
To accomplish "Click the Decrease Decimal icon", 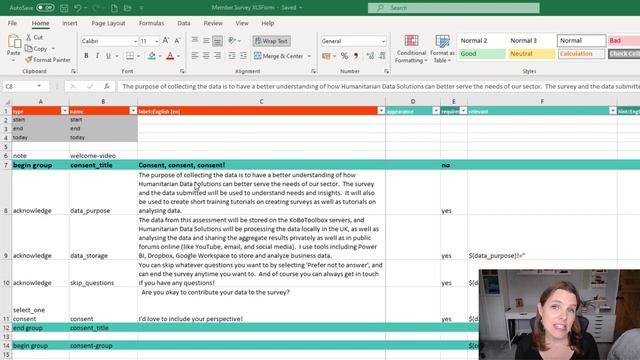I will point(382,56).
